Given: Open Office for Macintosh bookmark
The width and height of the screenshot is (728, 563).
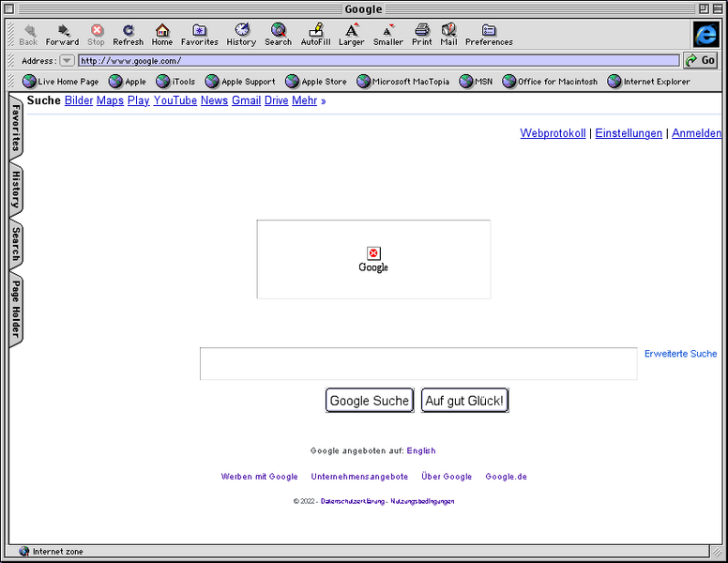Looking at the screenshot, I should pos(550,82).
